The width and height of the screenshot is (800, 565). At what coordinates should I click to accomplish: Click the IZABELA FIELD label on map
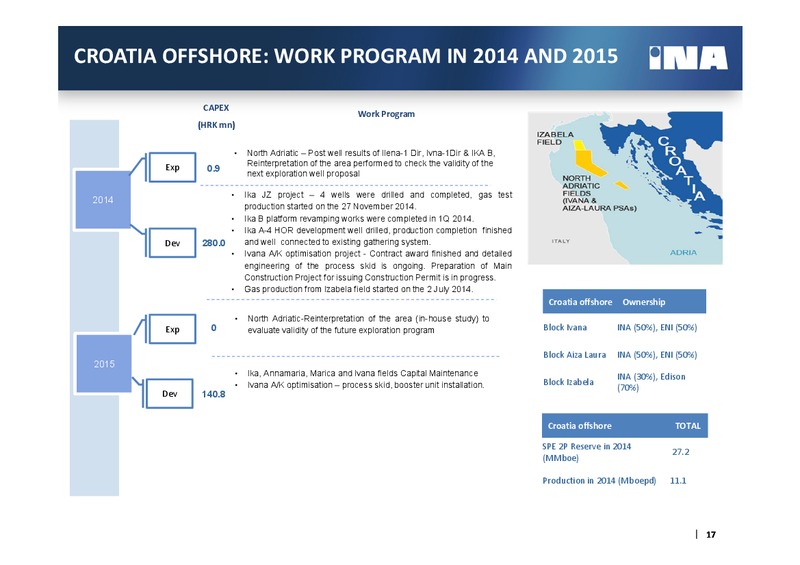pos(555,138)
